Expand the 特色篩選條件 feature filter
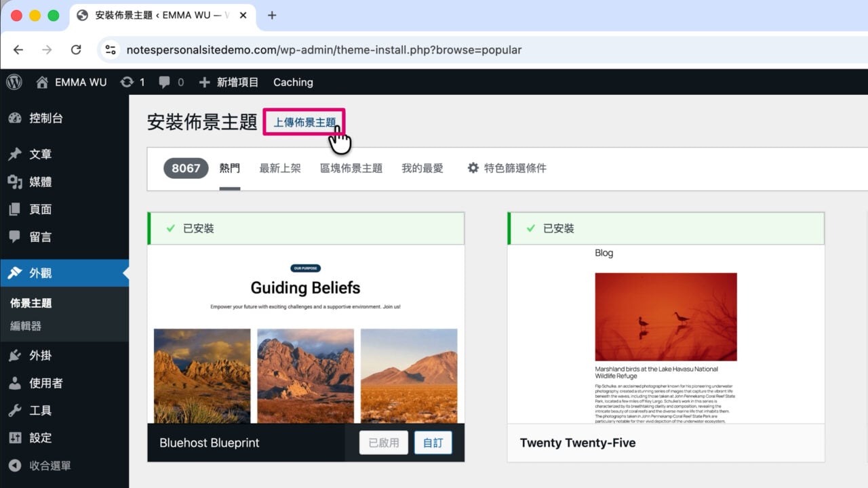 pyautogui.click(x=507, y=168)
